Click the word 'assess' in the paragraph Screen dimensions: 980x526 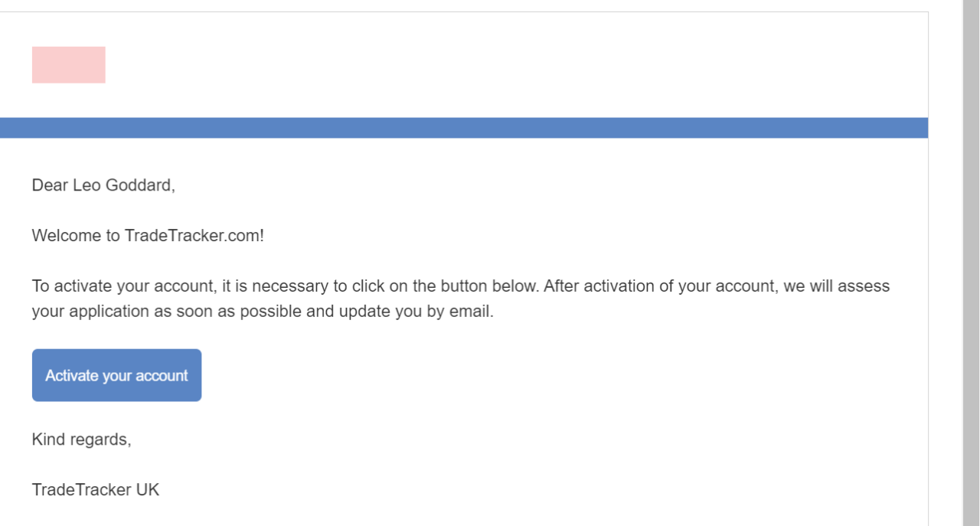click(864, 286)
